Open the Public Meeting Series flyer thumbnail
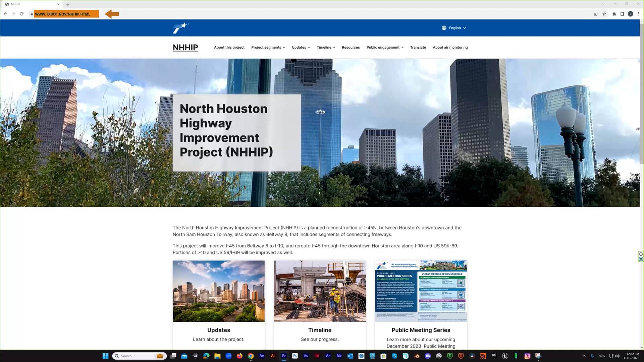Viewport: 644px width, 362px height. click(421, 291)
